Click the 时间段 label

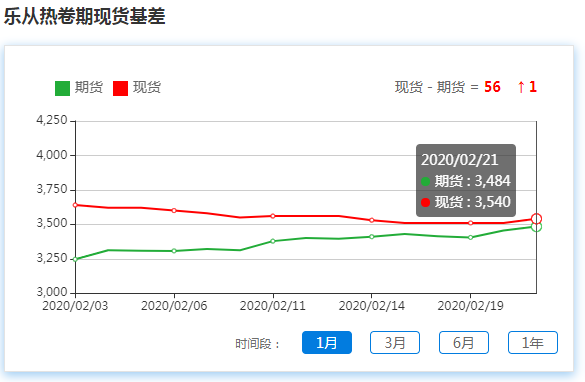[257, 344]
